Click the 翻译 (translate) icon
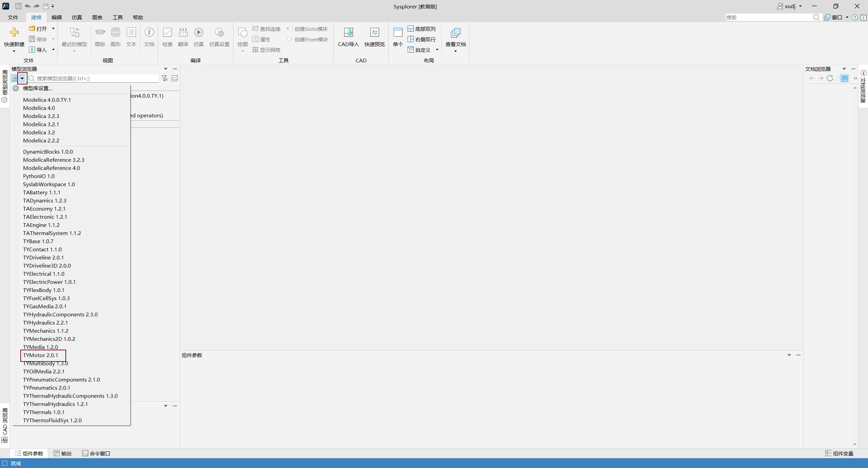868x468 pixels. coord(183,33)
